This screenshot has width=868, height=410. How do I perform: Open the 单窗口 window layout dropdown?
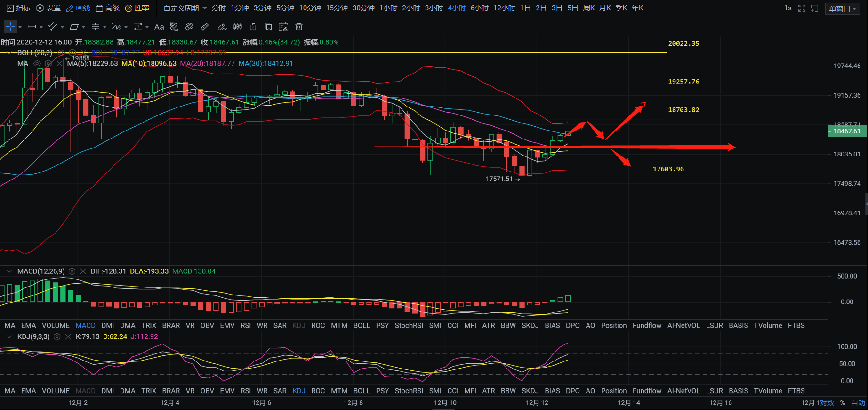tap(843, 8)
